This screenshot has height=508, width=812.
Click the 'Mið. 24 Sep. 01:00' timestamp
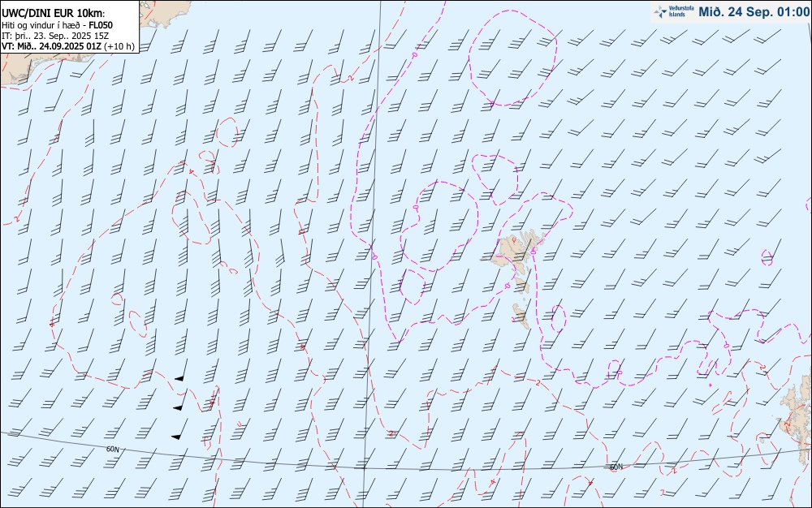tap(754, 12)
